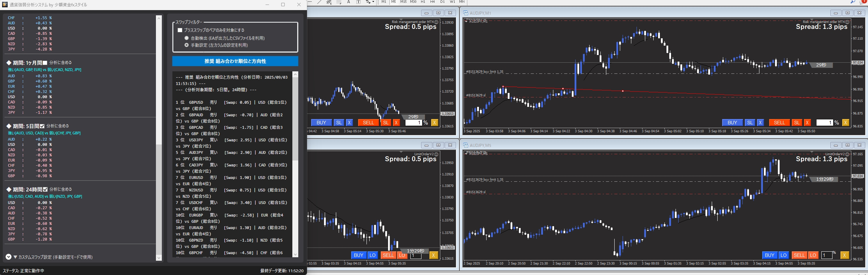Open the arrows objects dropdown arrow
The image size is (868, 275).
point(373,2)
